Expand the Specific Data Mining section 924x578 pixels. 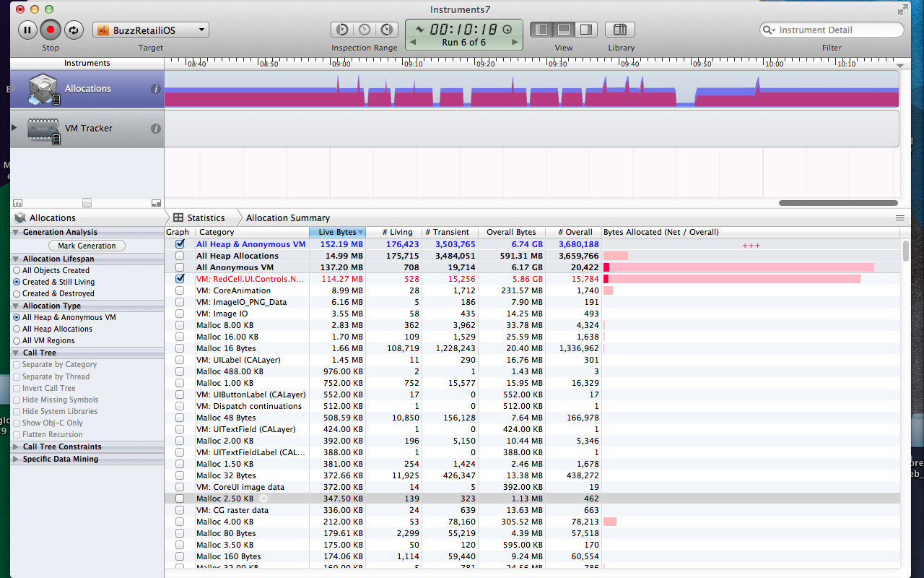(16, 459)
